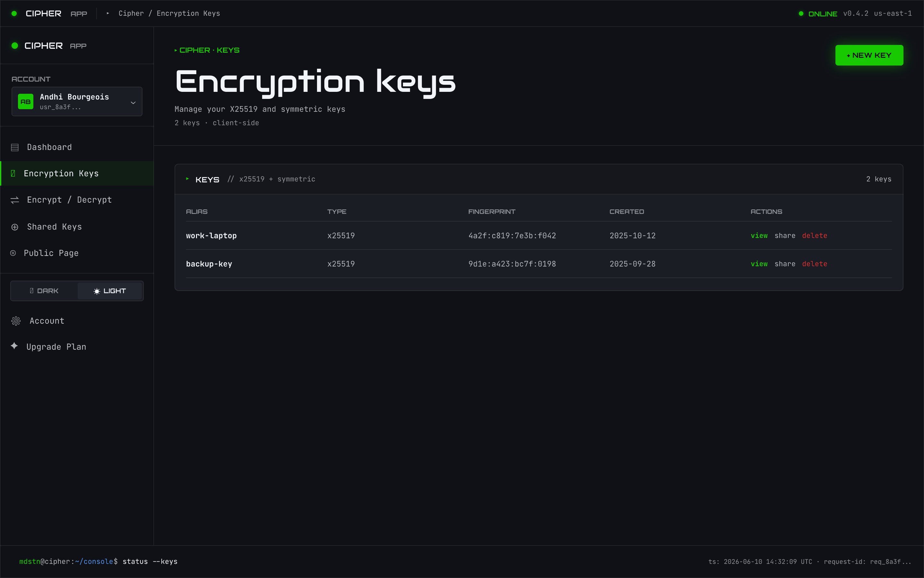
Task: Click the 'request-id: req_8a3f...' text
Action: point(868,562)
